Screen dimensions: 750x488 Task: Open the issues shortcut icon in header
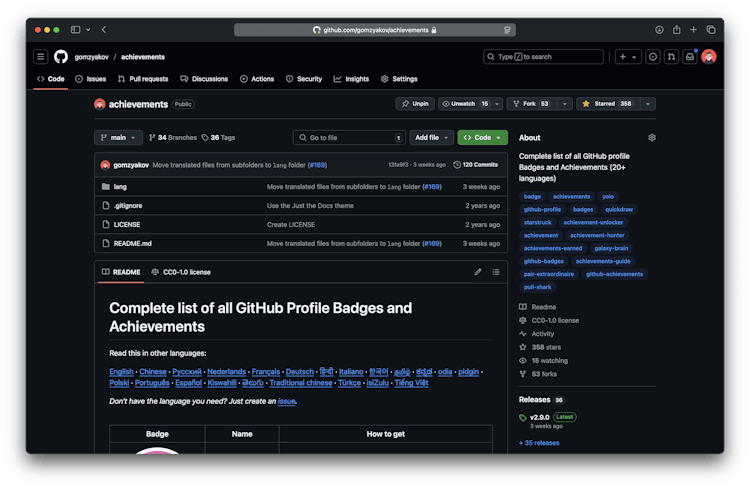point(653,57)
